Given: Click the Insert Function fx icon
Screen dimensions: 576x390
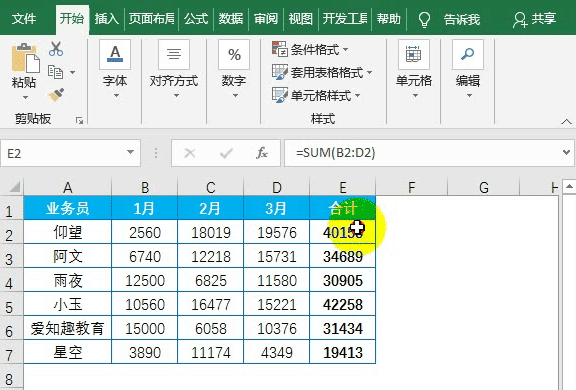Looking at the screenshot, I should (x=262, y=153).
